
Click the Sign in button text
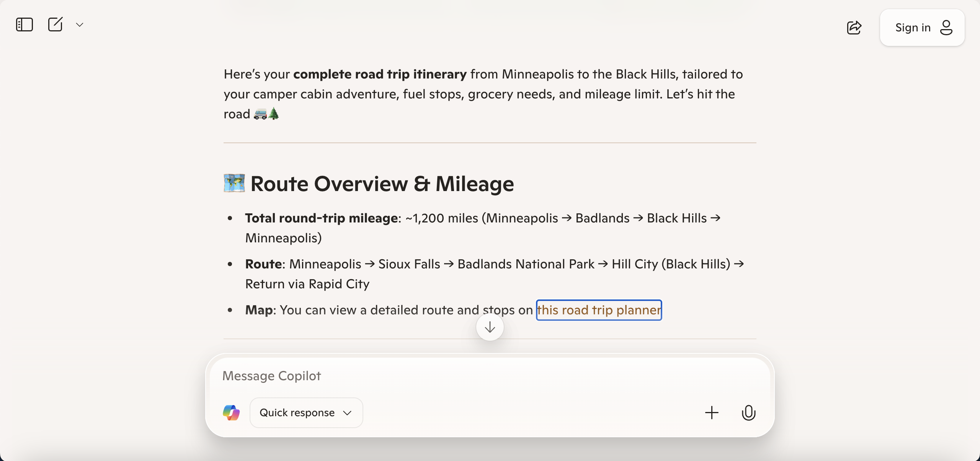click(913, 28)
